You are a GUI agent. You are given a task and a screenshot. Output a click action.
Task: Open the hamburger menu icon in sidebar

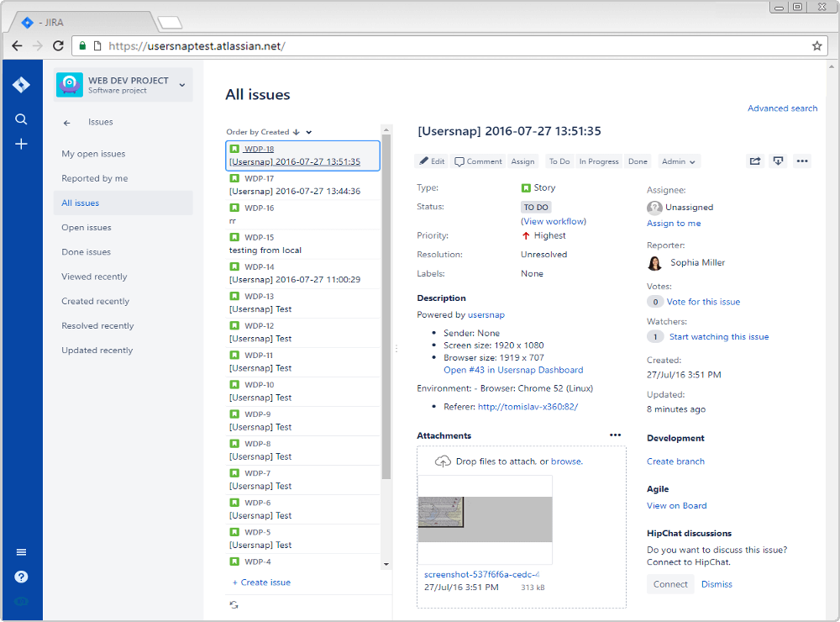pos(21,552)
